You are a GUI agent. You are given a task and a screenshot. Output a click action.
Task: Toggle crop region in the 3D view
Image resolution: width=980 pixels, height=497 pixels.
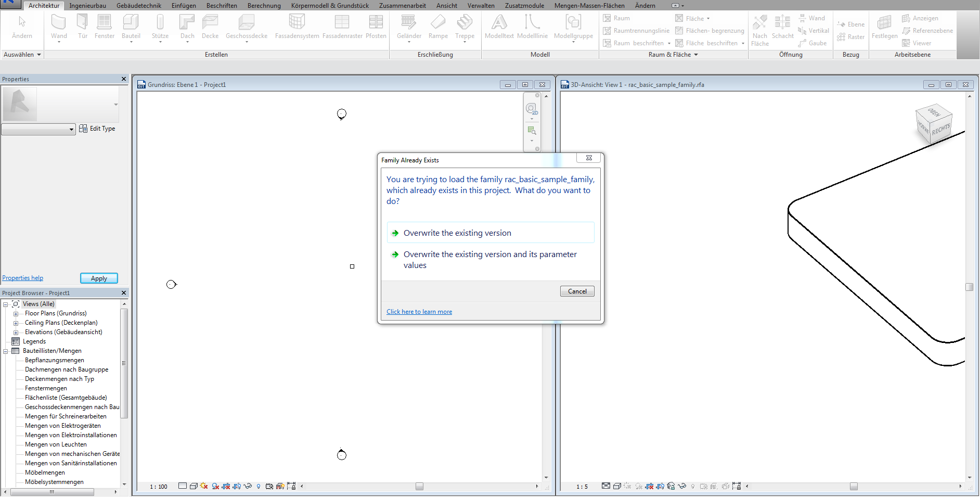[649, 487]
